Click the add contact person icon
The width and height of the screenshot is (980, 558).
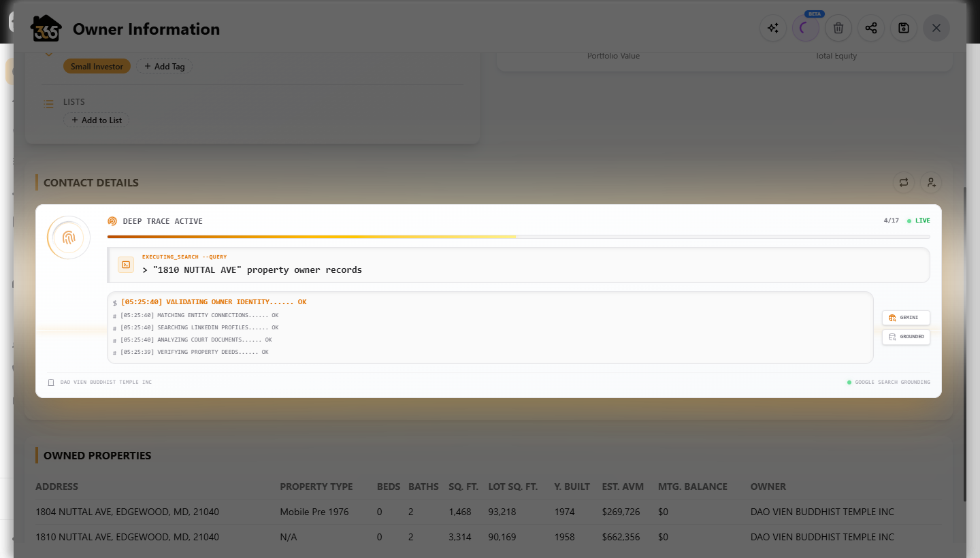click(x=931, y=182)
